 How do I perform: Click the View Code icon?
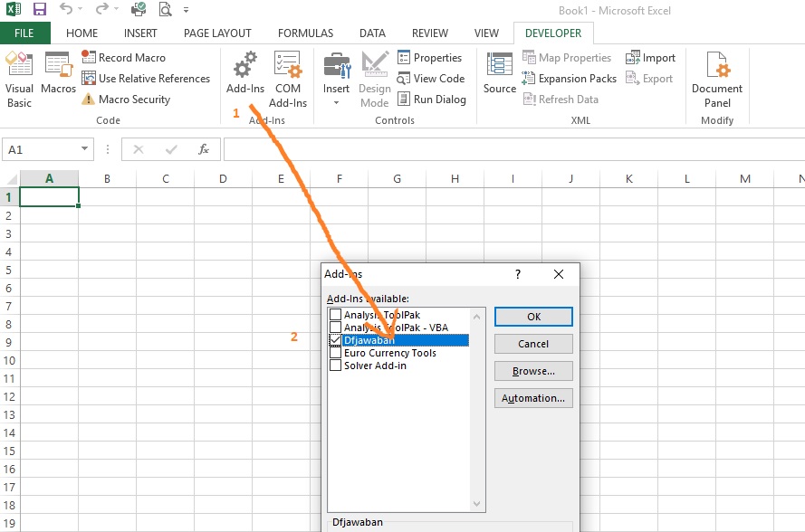tap(431, 79)
